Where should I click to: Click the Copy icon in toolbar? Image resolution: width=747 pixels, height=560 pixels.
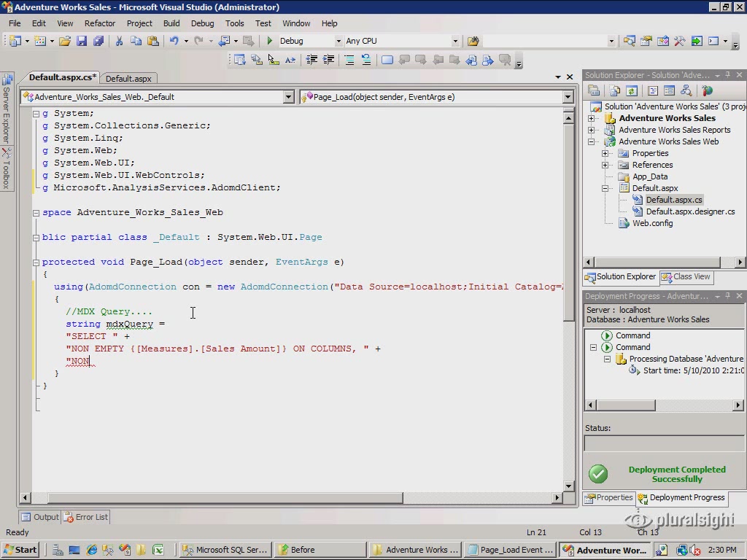click(136, 41)
